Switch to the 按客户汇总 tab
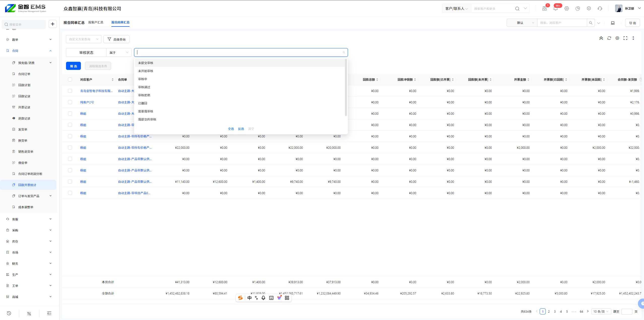The height and width of the screenshot is (320, 644). (96, 22)
